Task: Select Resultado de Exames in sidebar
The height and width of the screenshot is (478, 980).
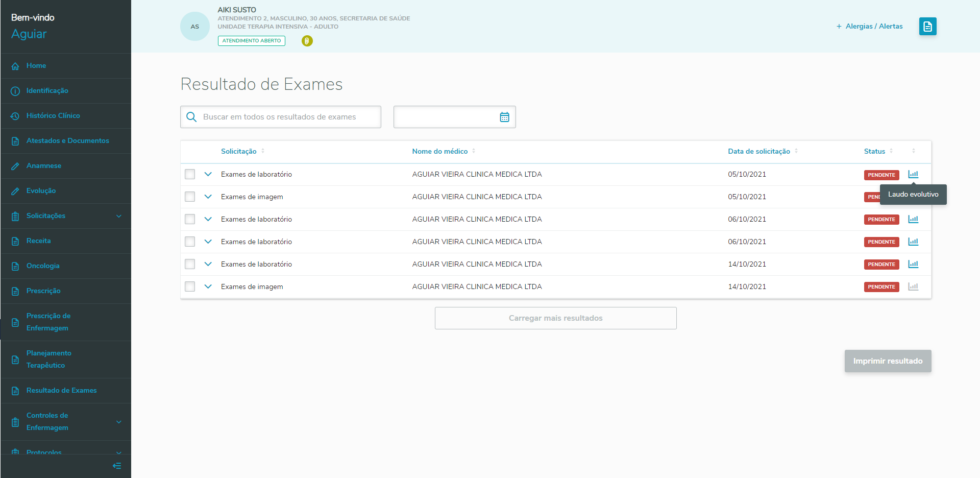Action: (66, 391)
